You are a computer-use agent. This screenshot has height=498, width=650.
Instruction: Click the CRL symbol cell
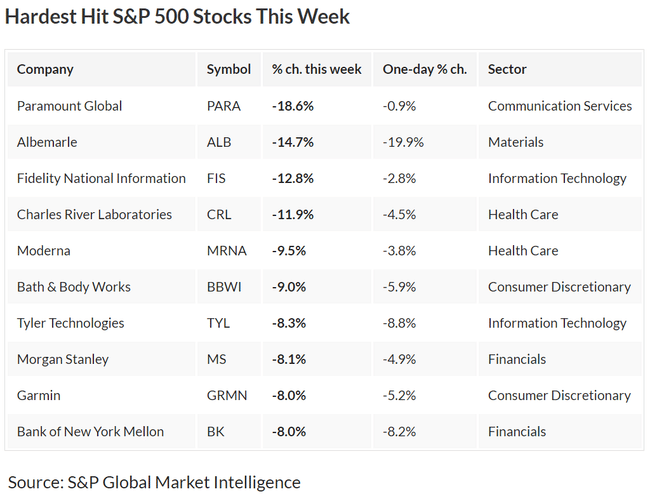[x=219, y=214]
